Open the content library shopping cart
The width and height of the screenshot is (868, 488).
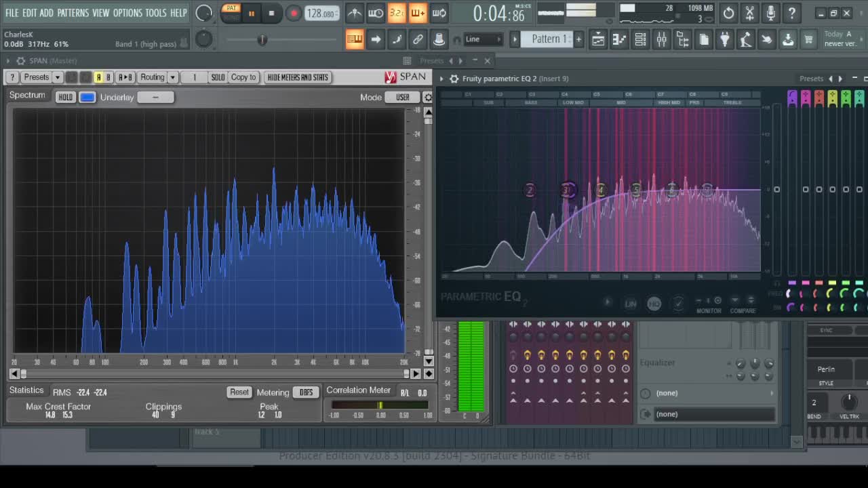[808, 40]
